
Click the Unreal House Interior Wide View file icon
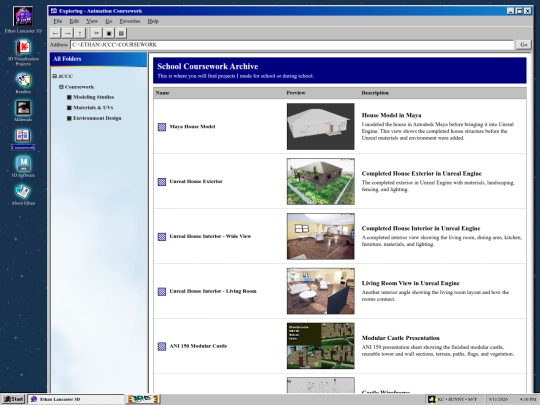point(162,237)
